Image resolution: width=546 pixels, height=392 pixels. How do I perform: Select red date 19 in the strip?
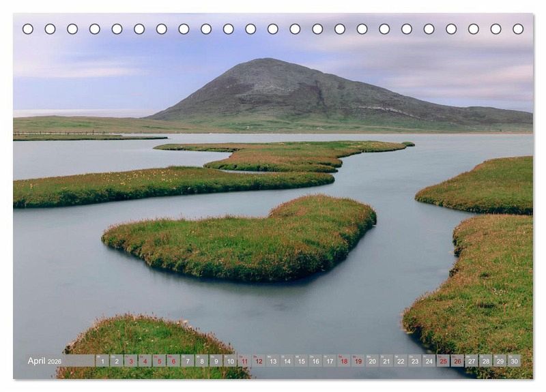(358, 361)
